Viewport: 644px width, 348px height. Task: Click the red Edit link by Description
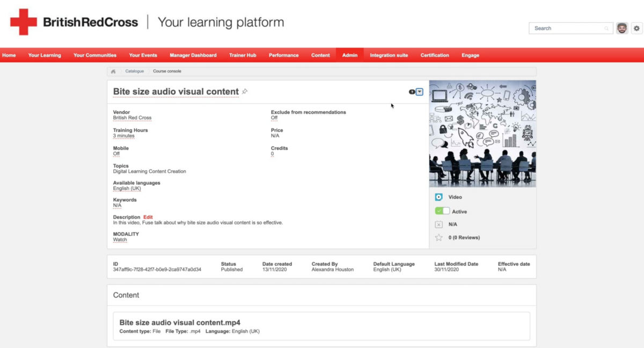pos(148,218)
